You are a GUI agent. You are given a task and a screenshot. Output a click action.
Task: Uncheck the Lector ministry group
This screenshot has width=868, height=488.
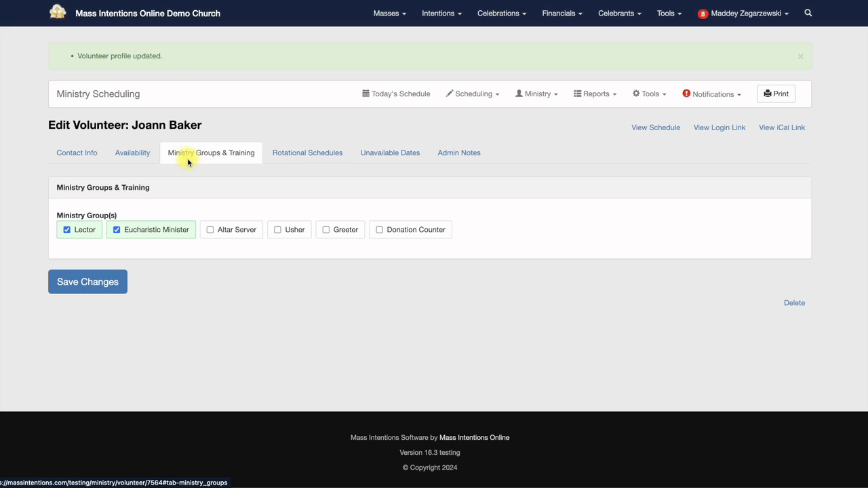tap(66, 230)
